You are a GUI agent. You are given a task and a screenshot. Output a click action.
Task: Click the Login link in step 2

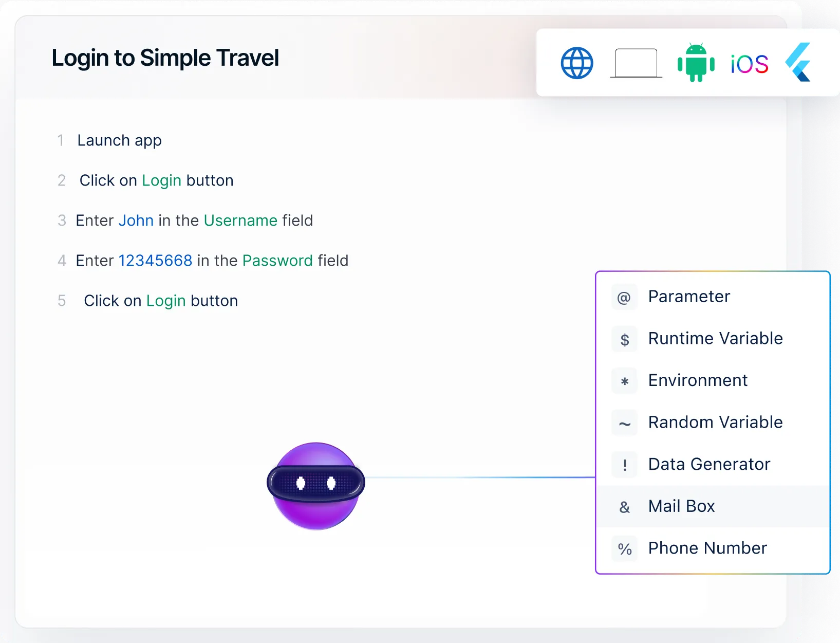click(161, 180)
